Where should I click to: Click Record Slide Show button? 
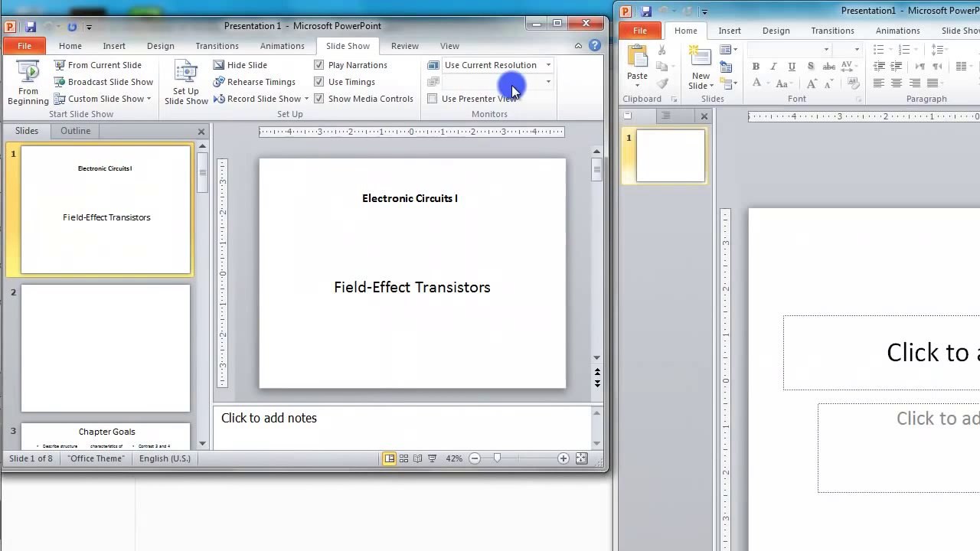point(256,99)
